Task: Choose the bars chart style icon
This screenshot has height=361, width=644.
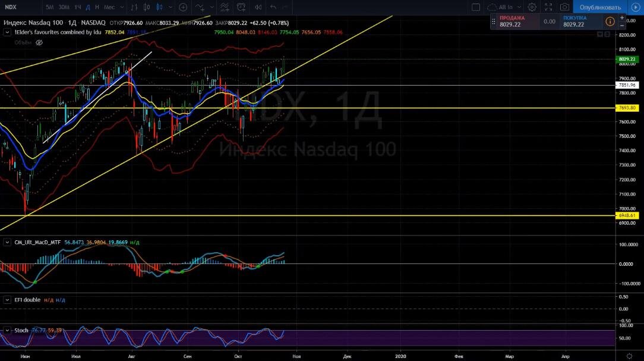Action: tap(134, 7)
